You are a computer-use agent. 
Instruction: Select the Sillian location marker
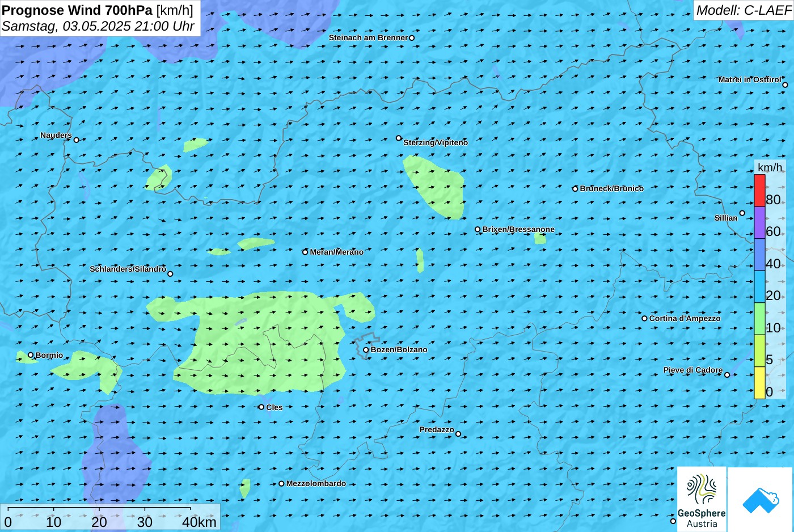click(x=742, y=213)
